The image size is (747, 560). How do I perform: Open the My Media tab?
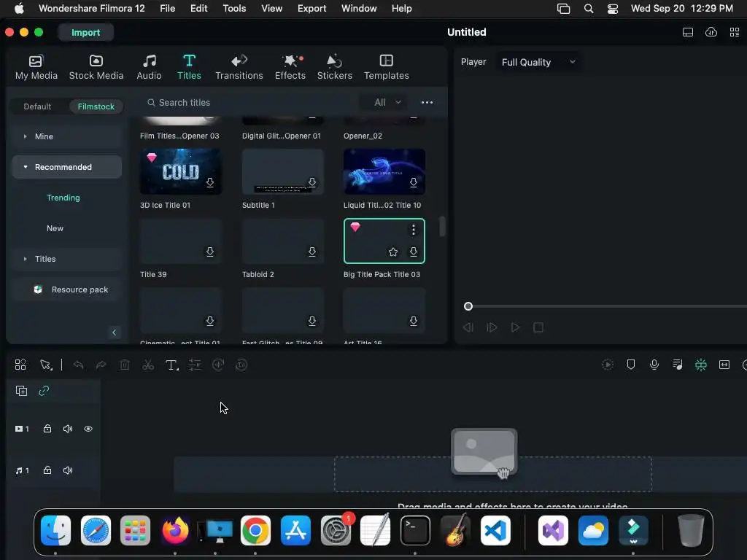click(36, 67)
